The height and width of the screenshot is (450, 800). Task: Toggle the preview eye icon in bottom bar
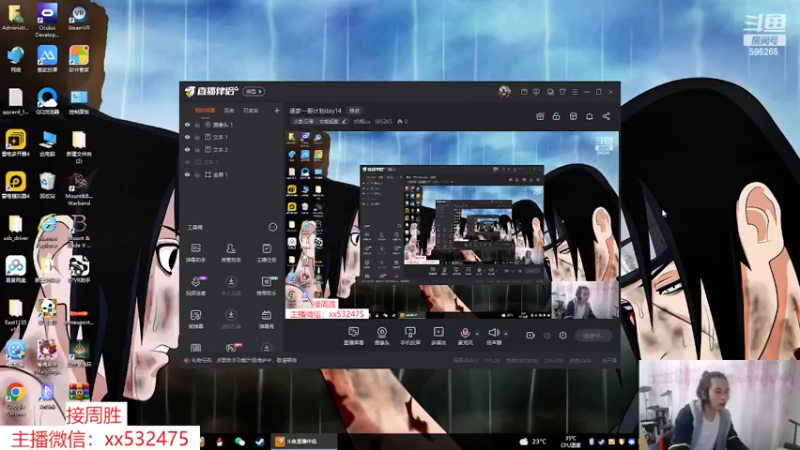point(547,335)
